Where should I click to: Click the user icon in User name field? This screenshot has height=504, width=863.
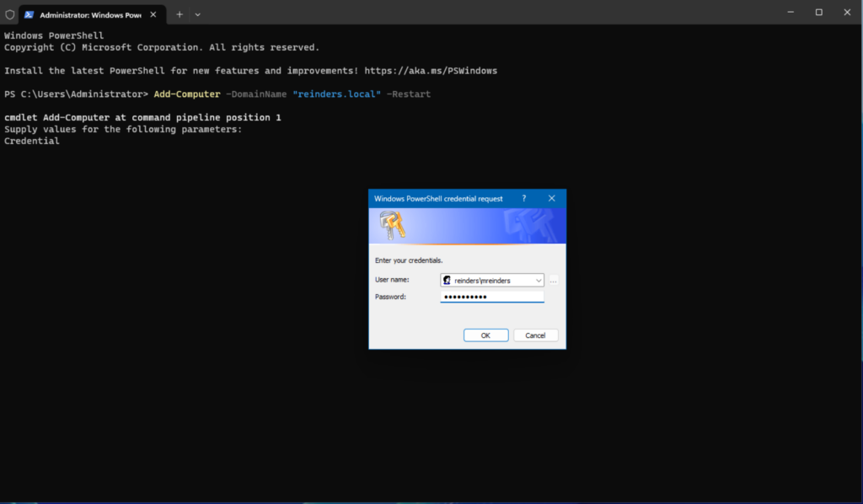(447, 280)
